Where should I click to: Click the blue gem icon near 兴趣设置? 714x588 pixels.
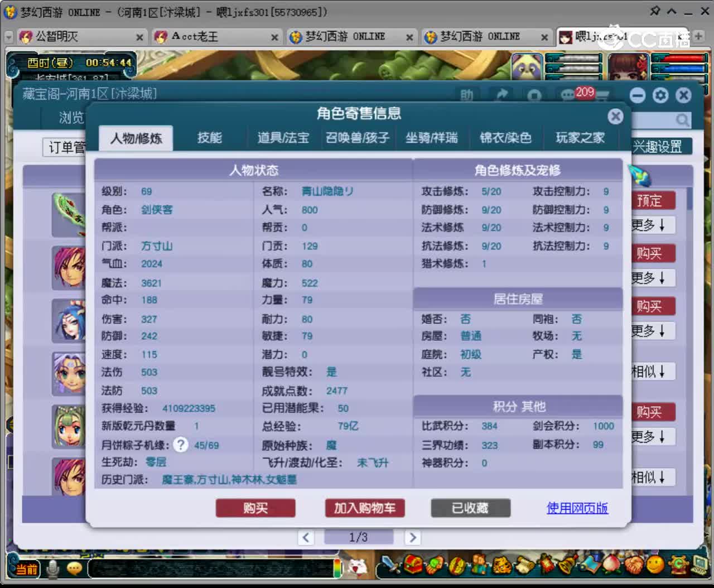[x=640, y=175]
